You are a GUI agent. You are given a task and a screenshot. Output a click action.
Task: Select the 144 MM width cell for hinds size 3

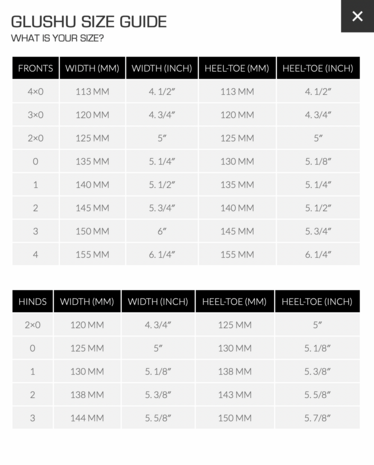pos(87,418)
